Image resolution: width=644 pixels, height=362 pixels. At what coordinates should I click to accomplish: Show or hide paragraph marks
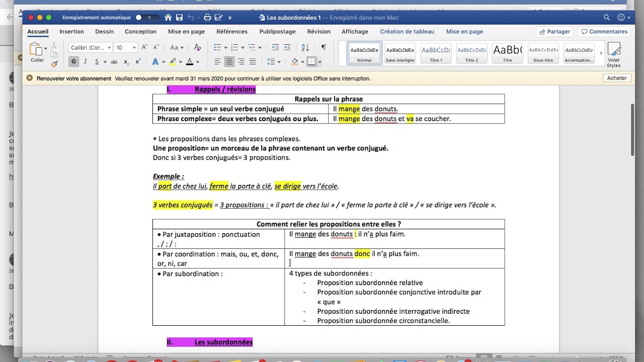[x=324, y=47]
